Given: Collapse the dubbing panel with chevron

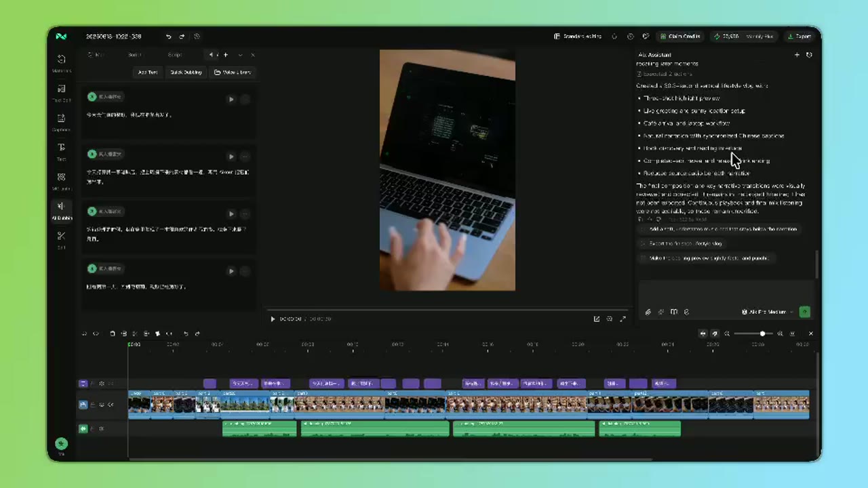Looking at the screenshot, I should click(240, 55).
